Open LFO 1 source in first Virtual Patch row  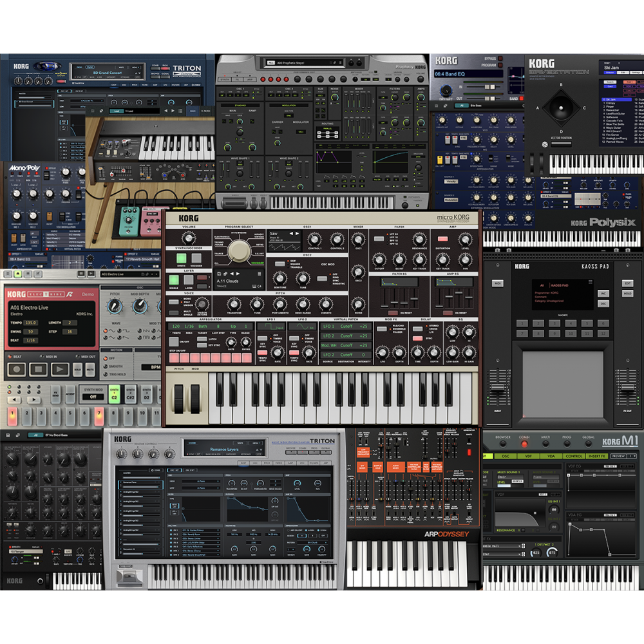coord(328,326)
